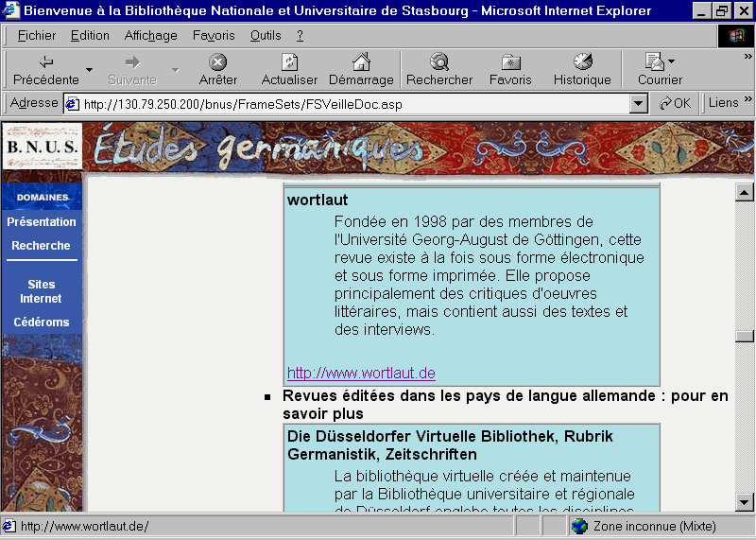Open the Rechercher search pane

tap(439, 70)
